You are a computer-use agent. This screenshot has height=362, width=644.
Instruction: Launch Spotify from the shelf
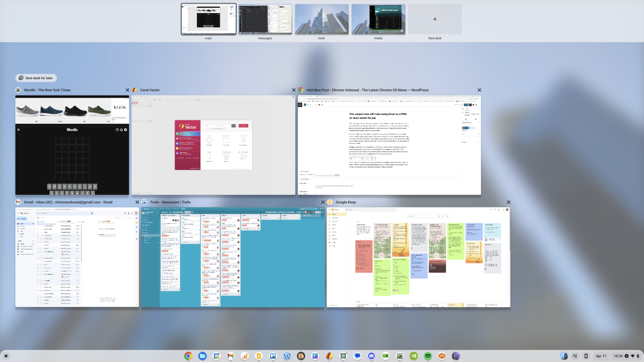click(428, 356)
